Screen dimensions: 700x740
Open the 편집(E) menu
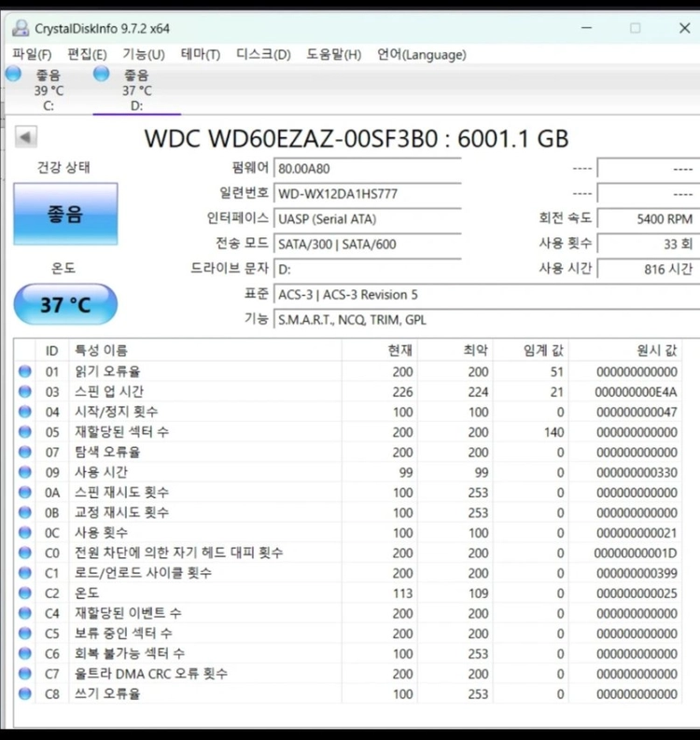point(87,54)
